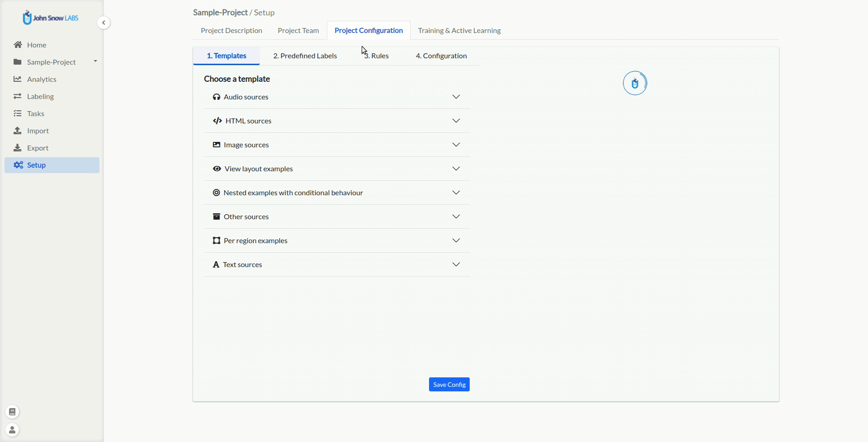Click the picture icon for Image sources
Screen dimensions: 868x442
pos(217,145)
